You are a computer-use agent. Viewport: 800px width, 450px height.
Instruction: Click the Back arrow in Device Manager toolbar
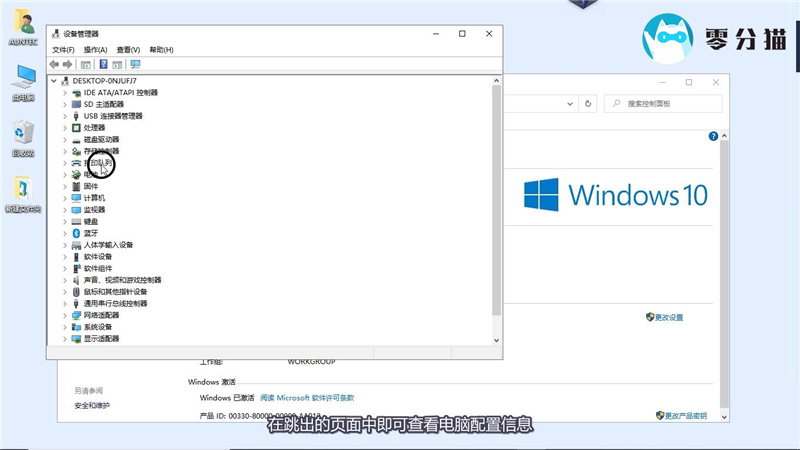55,64
